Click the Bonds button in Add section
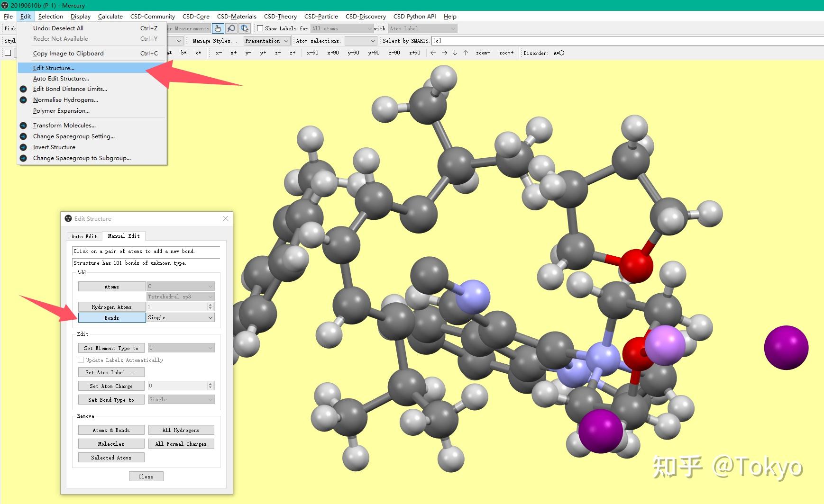The height and width of the screenshot is (504, 824). point(112,317)
